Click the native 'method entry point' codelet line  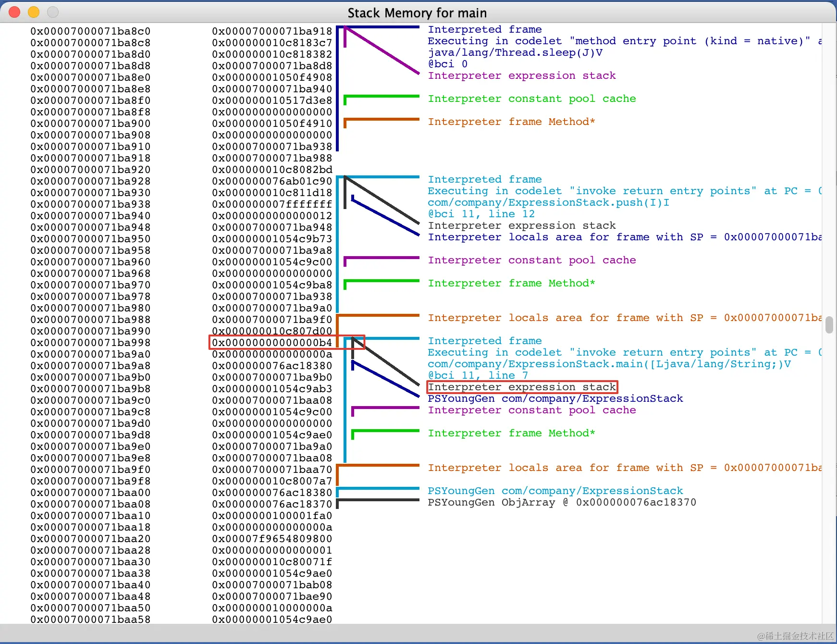(x=625, y=41)
